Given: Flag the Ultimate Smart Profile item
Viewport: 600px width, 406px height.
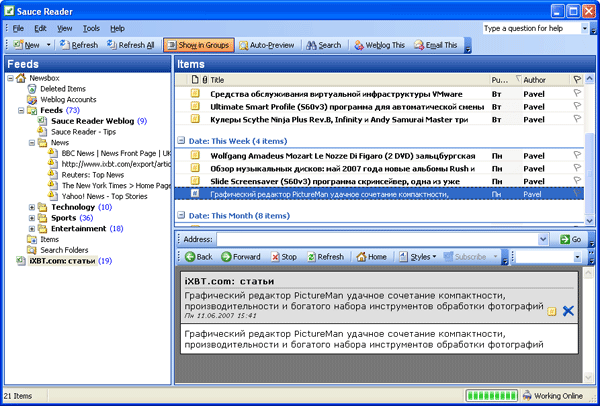Looking at the screenshot, I should [x=577, y=106].
